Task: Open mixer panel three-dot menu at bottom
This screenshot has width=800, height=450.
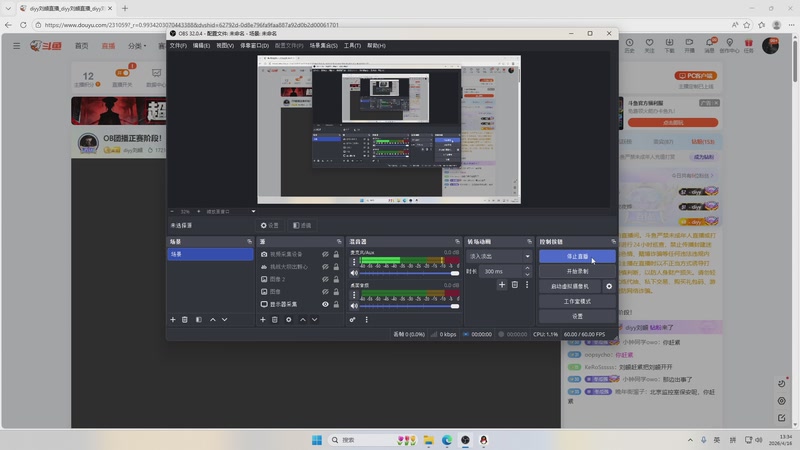Action: coord(366,319)
